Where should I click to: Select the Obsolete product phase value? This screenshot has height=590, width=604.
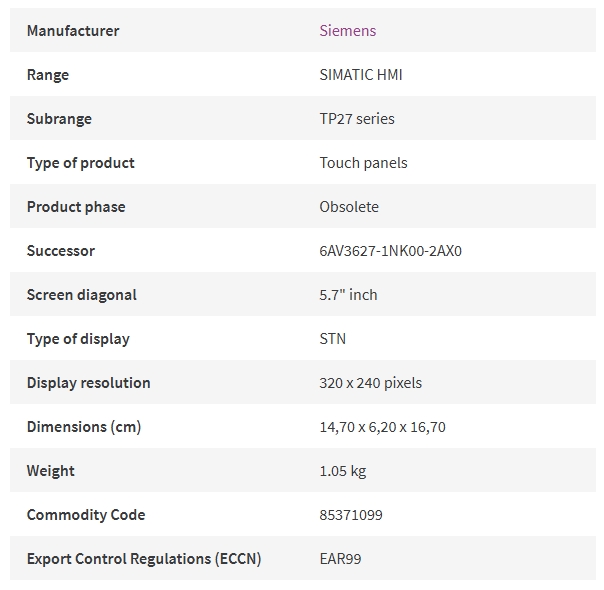[x=349, y=207]
